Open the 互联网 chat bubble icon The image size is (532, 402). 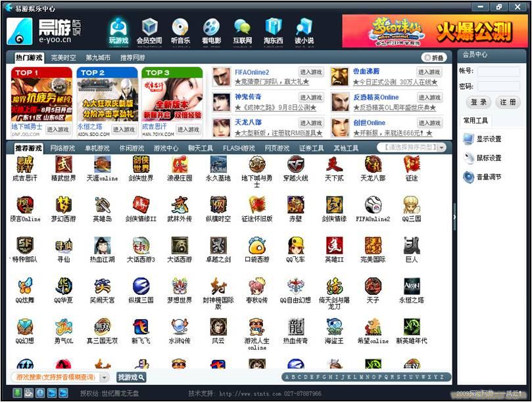[242, 31]
